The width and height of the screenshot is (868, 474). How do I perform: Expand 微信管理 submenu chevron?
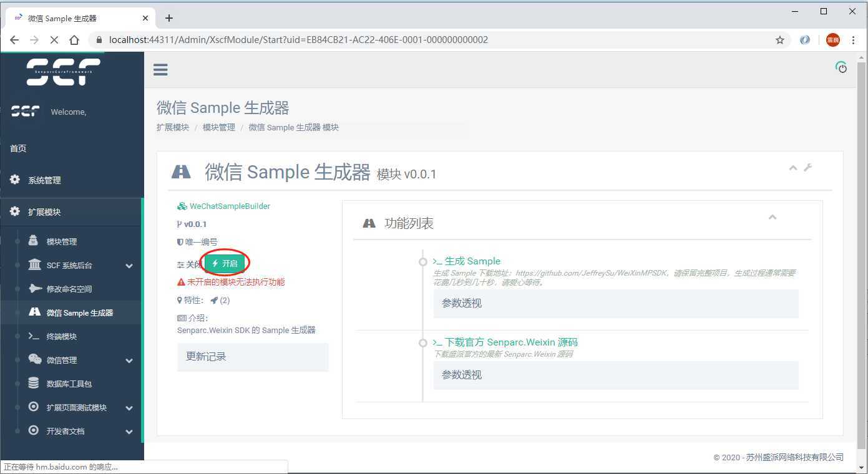129,360
